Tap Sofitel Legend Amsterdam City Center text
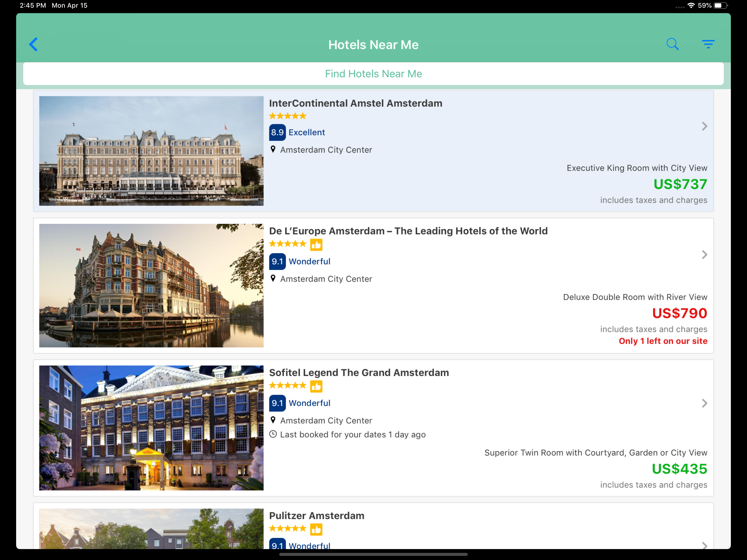The height and width of the screenshot is (560, 747). pyautogui.click(x=326, y=420)
